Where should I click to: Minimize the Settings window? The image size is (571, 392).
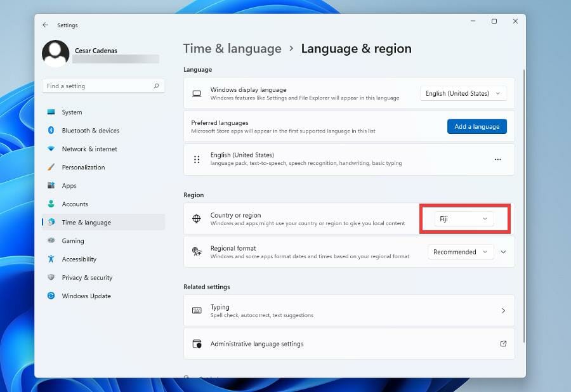[x=473, y=21]
